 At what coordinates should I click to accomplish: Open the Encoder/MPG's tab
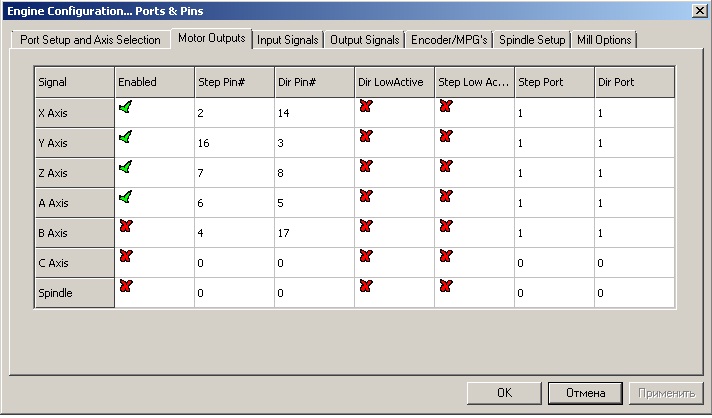(449, 40)
